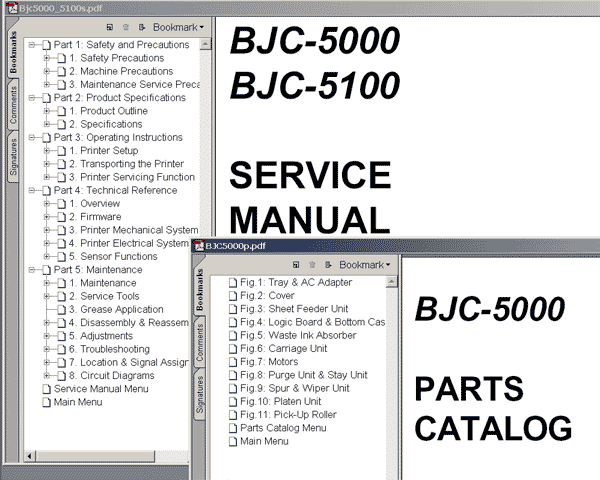Open the 4. Printer Electrical System bookmark
This screenshot has height=480, width=600.
(129, 243)
